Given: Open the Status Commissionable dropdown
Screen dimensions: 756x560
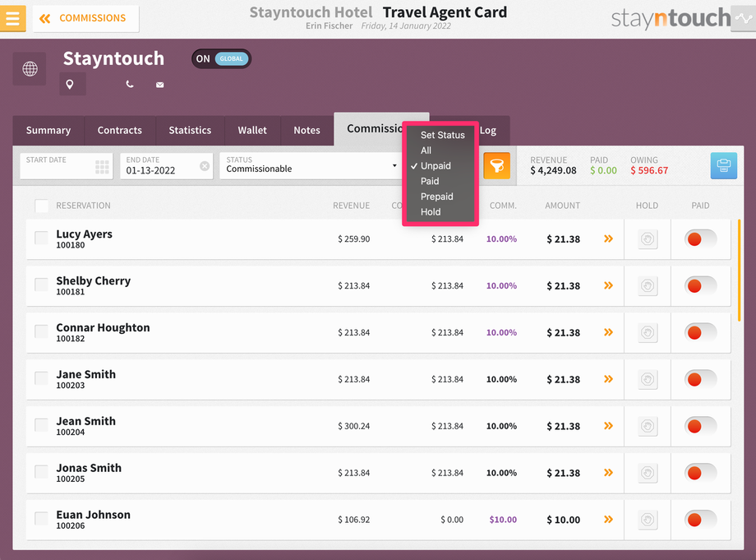Looking at the screenshot, I should pyautogui.click(x=311, y=166).
